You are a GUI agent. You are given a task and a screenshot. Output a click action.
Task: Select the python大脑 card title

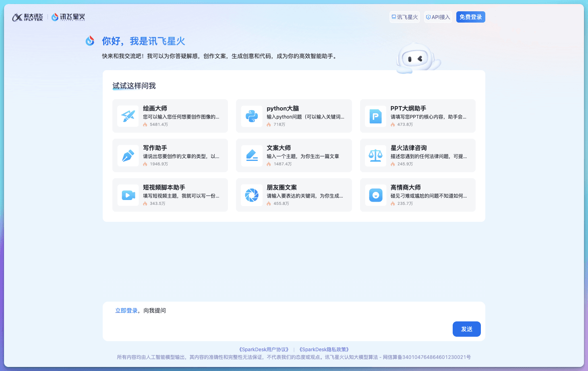pyautogui.click(x=283, y=108)
